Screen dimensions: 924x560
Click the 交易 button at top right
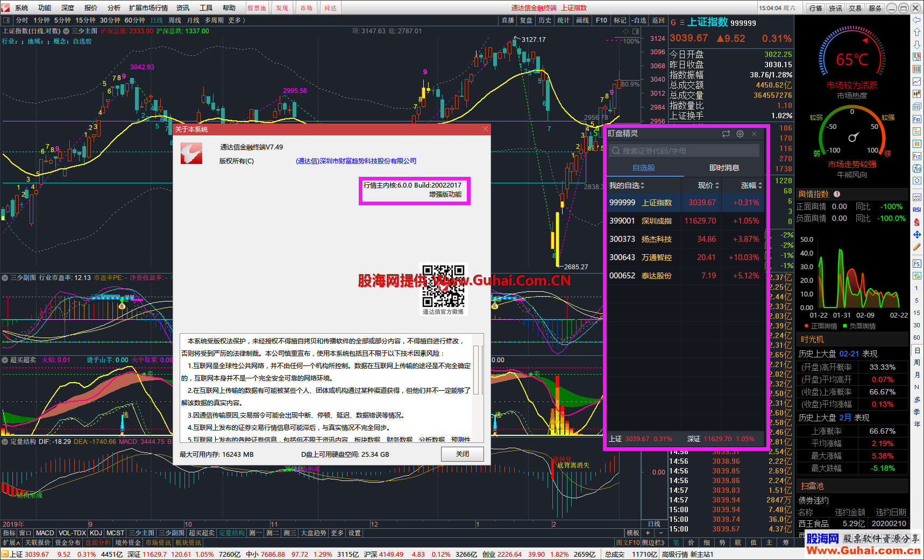click(x=855, y=8)
